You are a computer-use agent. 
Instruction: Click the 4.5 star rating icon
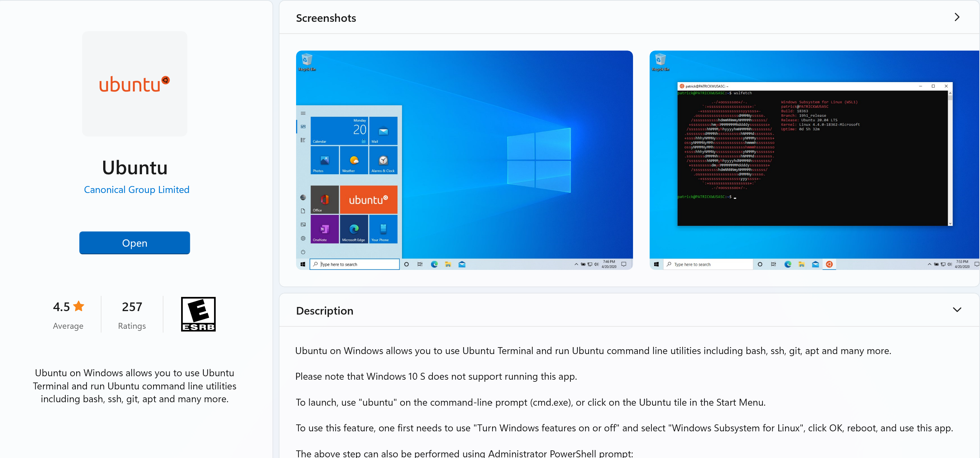point(79,306)
